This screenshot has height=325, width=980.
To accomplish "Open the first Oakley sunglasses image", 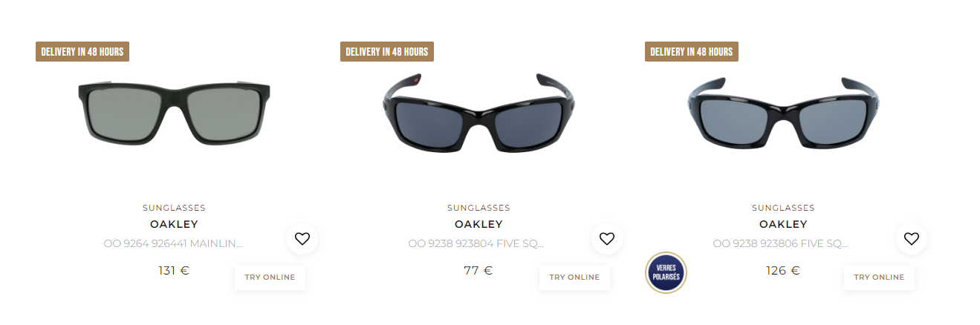I will [174, 113].
